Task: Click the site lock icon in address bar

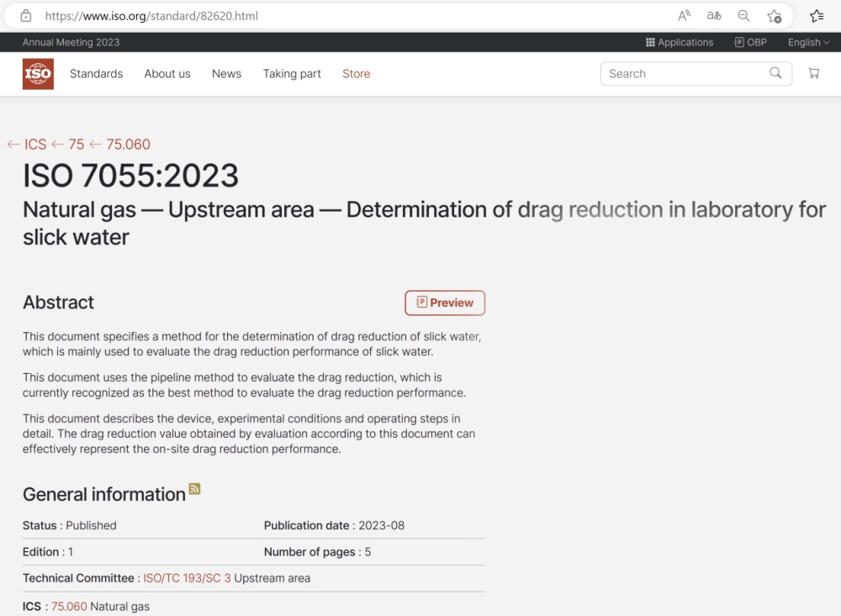Action: coord(26,16)
